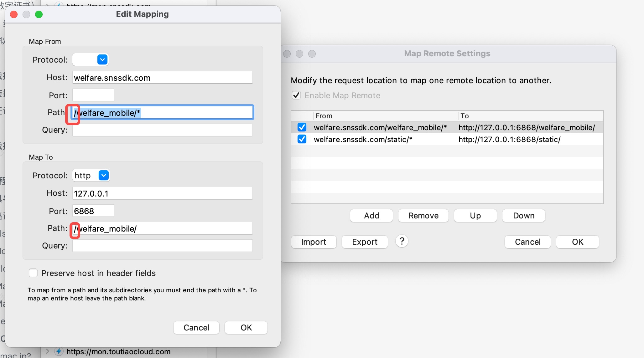The image size is (644, 358).
Task: Toggle Preserve host in header fields
Action: point(33,273)
